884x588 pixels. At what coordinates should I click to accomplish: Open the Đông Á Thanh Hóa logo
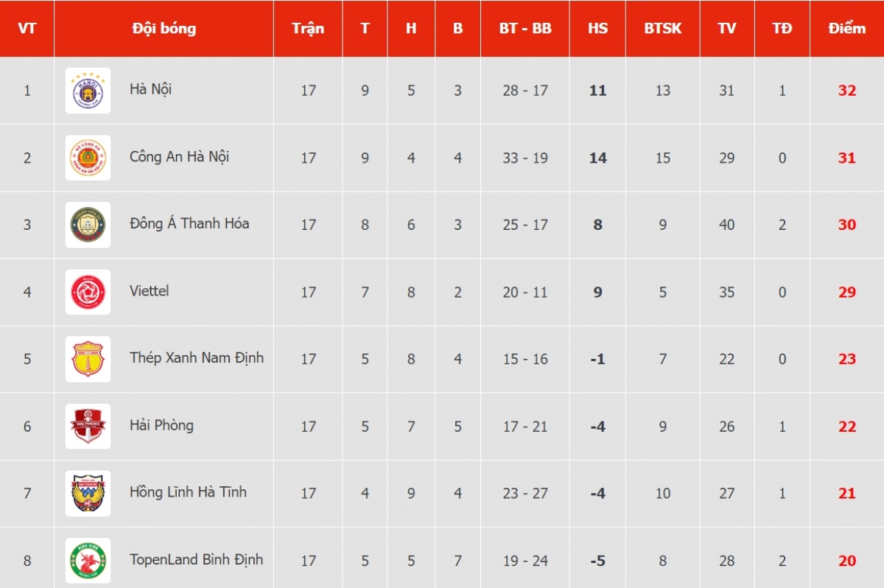[88, 225]
